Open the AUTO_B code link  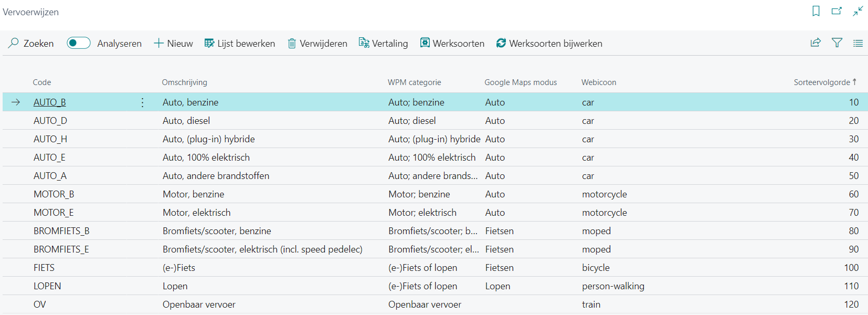click(x=50, y=102)
